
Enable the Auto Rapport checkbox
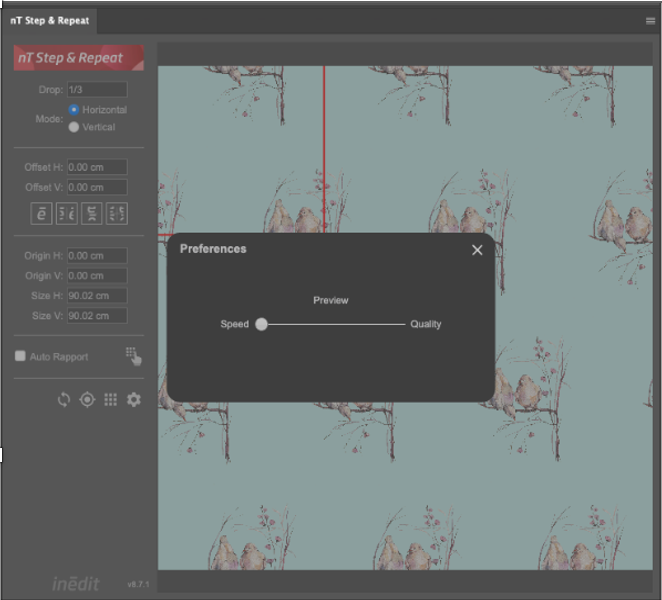[20, 356]
